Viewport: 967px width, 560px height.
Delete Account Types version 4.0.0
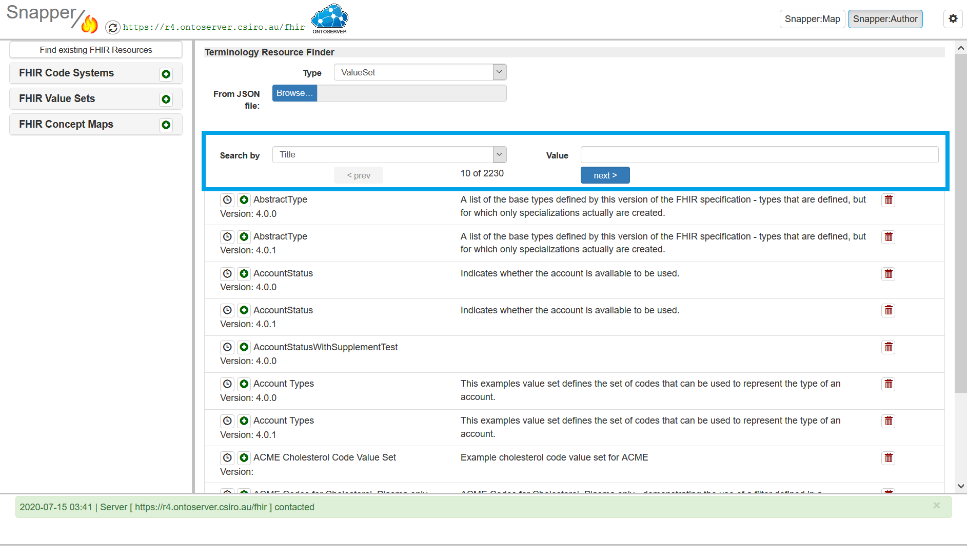pos(889,384)
